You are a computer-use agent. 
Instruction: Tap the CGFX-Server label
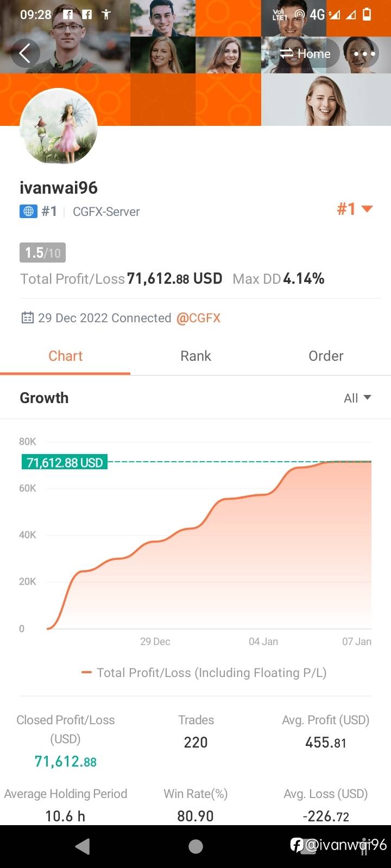coord(106,212)
